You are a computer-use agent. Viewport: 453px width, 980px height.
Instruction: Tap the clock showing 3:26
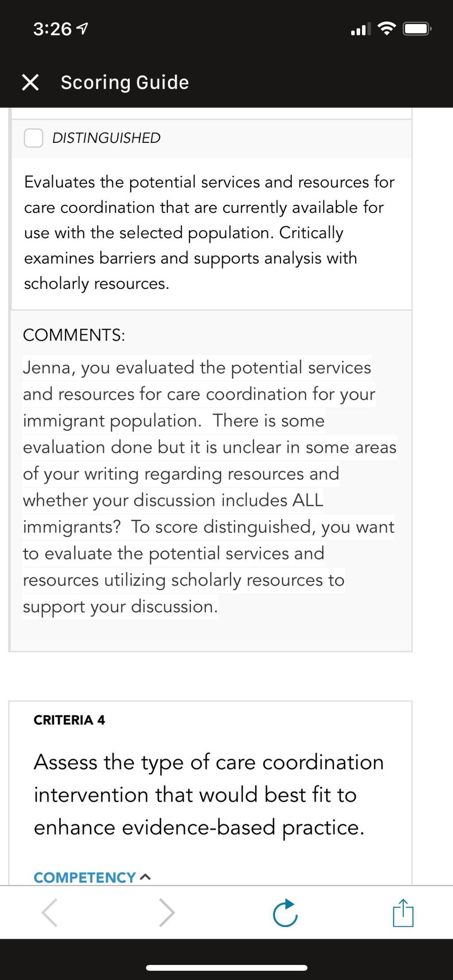pos(52,29)
